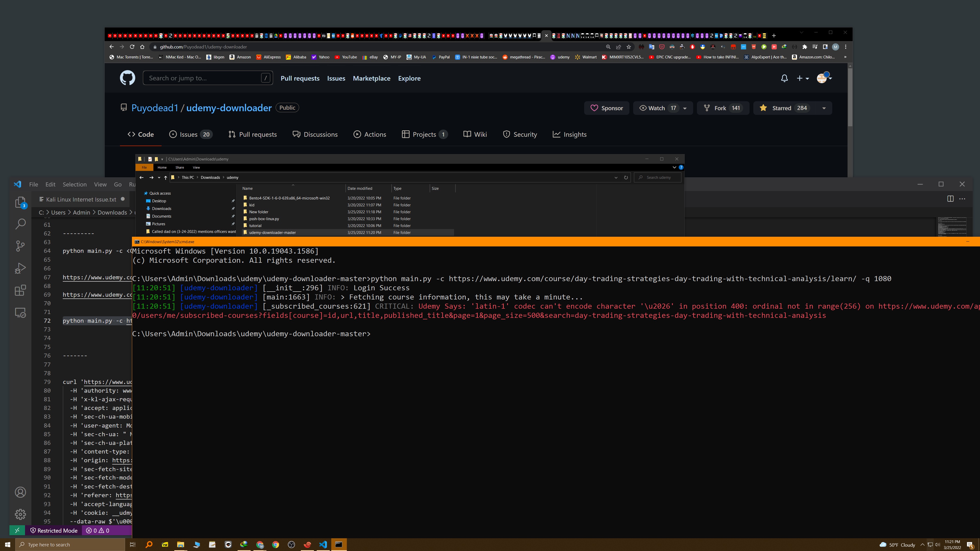Open the Selection menu in VS Code
The height and width of the screenshot is (551, 980).
coord(75,184)
